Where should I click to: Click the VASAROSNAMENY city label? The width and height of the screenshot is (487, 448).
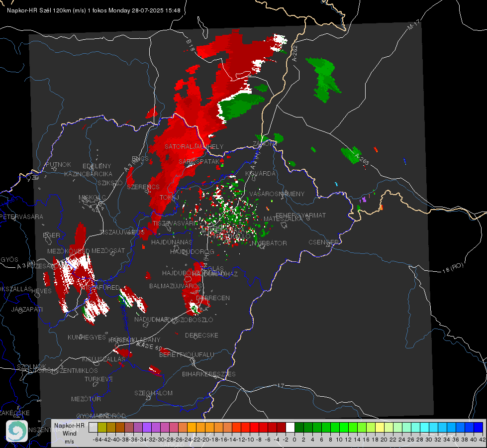(x=277, y=194)
